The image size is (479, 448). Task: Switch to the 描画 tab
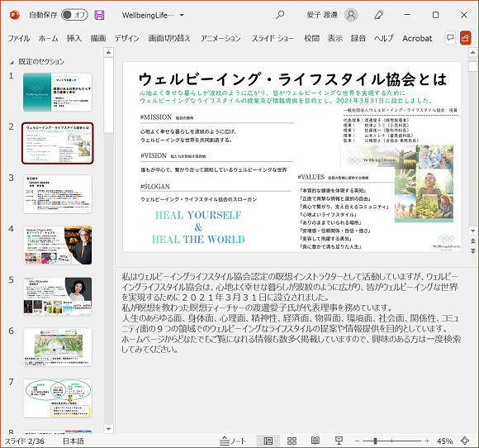pos(98,38)
